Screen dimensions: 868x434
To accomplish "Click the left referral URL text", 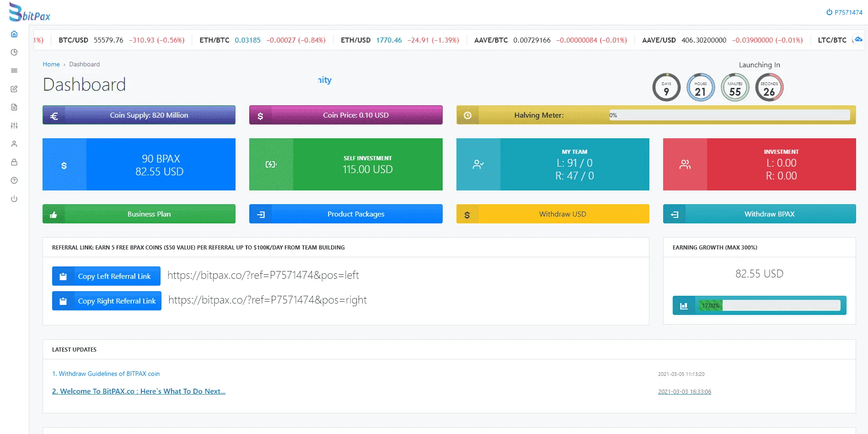I will coord(263,275).
